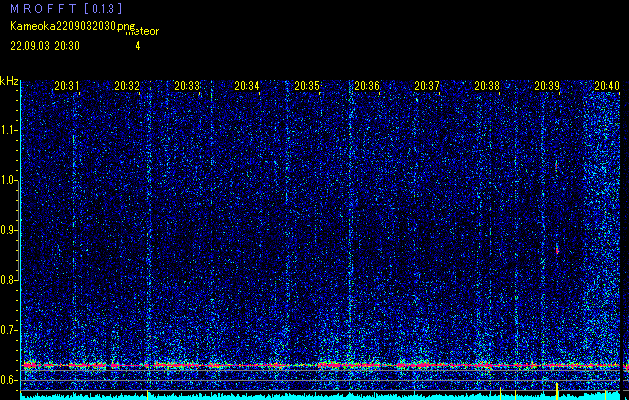Screen dimensions: 629x400
Task: Click the date stamp 22.09.03 20:30
Action: (x=45, y=46)
